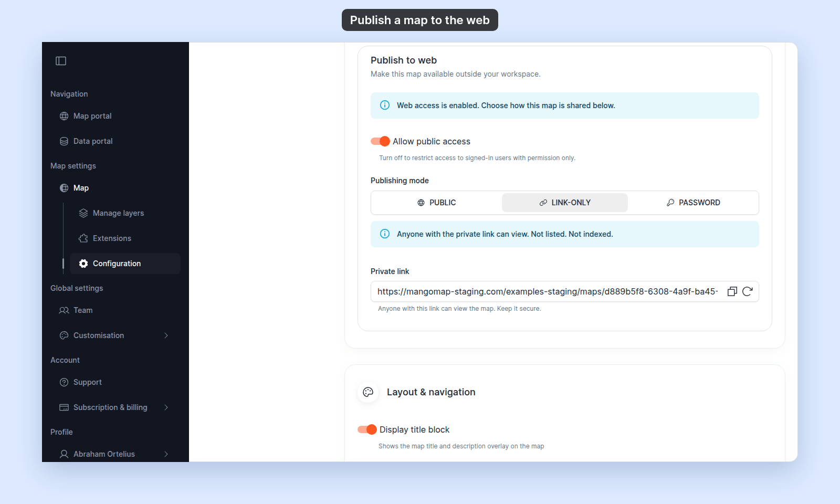Screen dimensions: 840x504
Task: Toggle Allow public access switch
Action: point(380,141)
